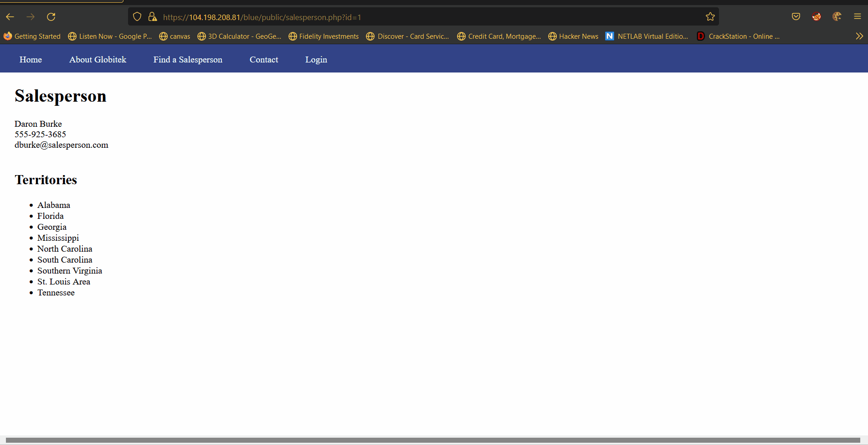Click the padlock security icon
The image size is (868, 445).
point(153,16)
